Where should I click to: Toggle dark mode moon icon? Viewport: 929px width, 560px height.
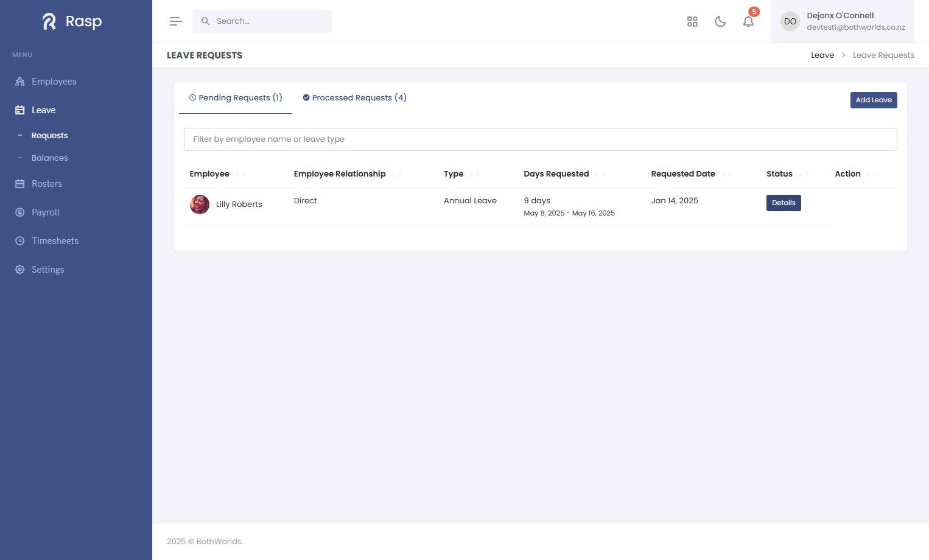click(720, 21)
